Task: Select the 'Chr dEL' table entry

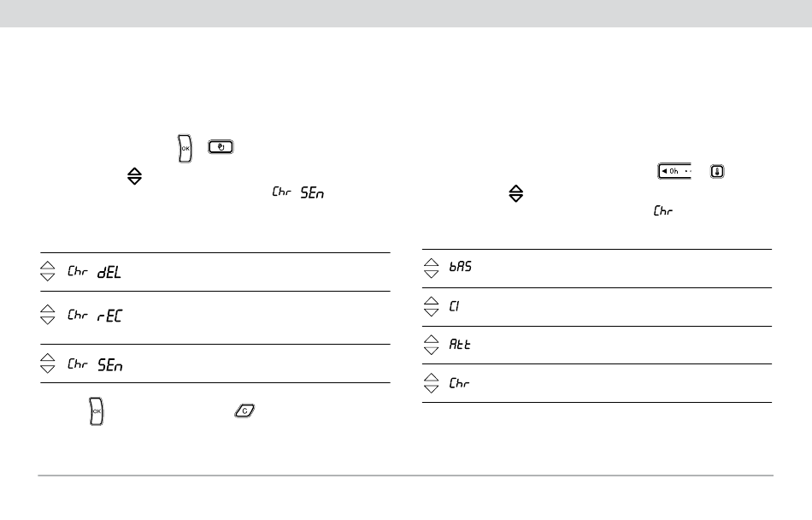Action: [94, 272]
